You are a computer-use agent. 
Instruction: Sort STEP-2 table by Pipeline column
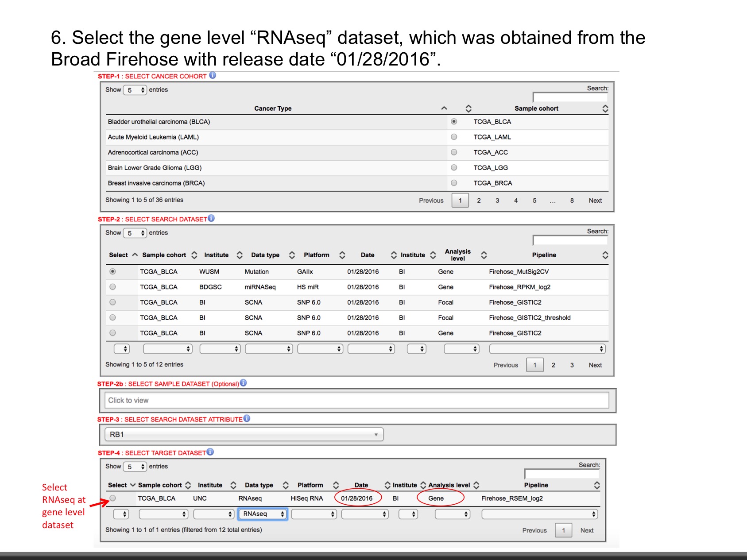pyautogui.click(x=605, y=255)
